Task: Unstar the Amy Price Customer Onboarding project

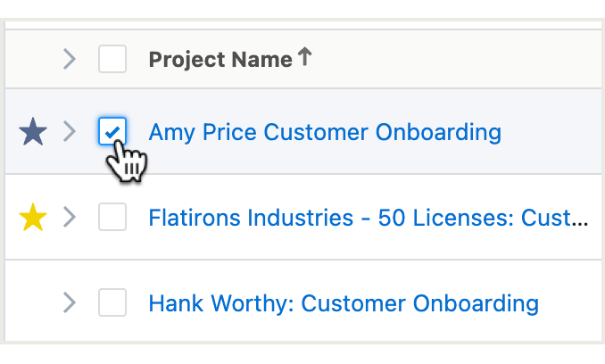Action: [x=33, y=131]
